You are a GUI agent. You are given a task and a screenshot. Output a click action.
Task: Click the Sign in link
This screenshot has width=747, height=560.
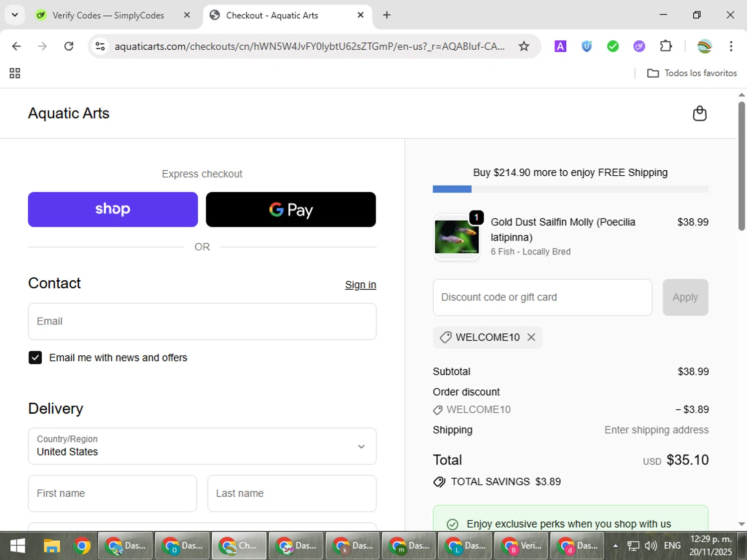tap(361, 285)
